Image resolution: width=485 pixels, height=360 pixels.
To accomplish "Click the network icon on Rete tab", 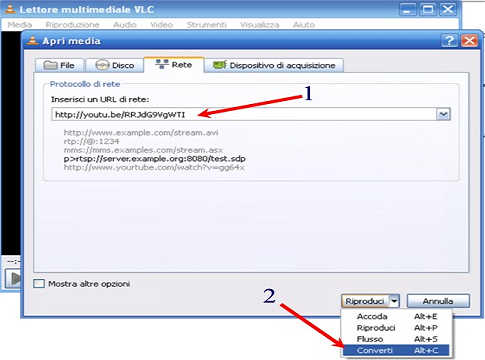I will (x=162, y=64).
